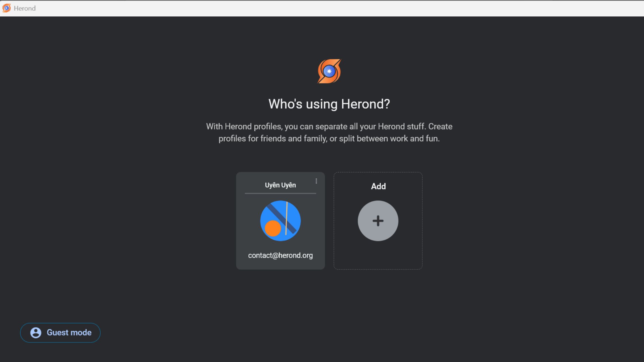Click the Add label on new profile card
This screenshot has height=362, width=644.
[378, 186]
